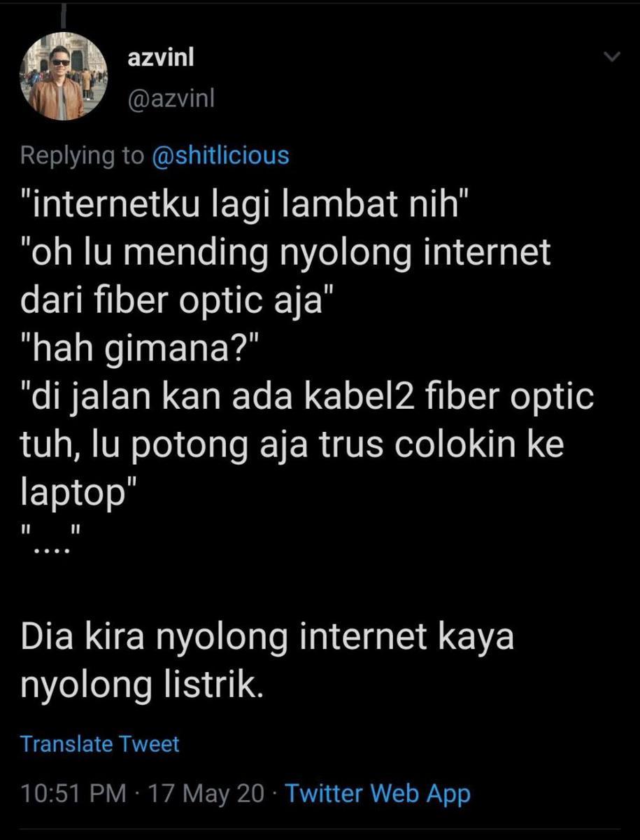This screenshot has height=840, width=640.
Task: Click the "Replying to" label
Action: pyautogui.click(x=81, y=155)
